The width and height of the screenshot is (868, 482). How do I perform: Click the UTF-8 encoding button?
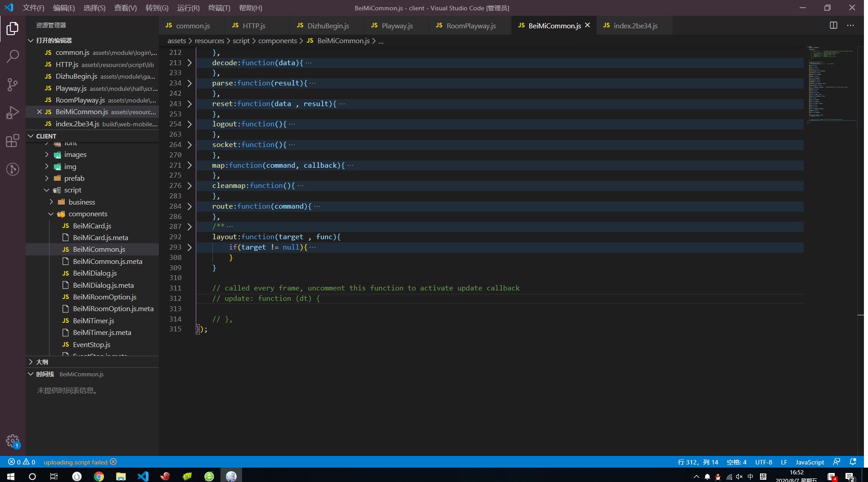tap(763, 462)
